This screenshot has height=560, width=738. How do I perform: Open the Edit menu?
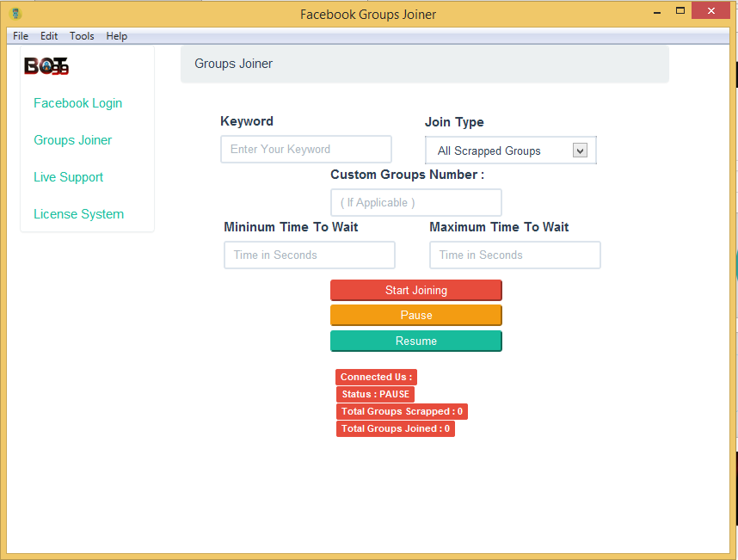pos(48,36)
